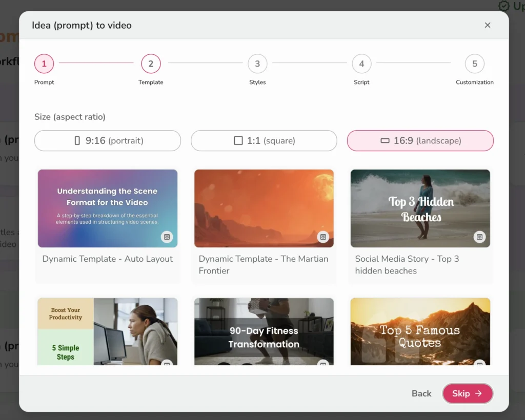Viewport: 525px width, 420px height.
Task: Open step 4 Script
Action: [361, 64]
